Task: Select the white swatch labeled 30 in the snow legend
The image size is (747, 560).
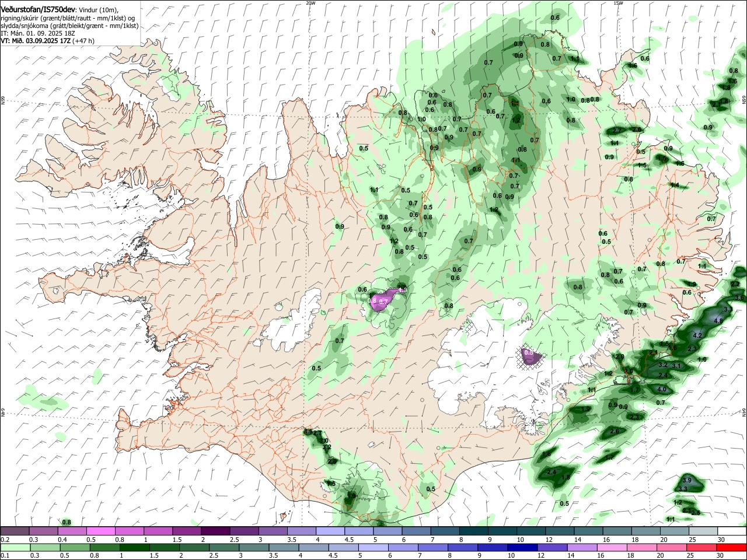Action: click(x=732, y=531)
